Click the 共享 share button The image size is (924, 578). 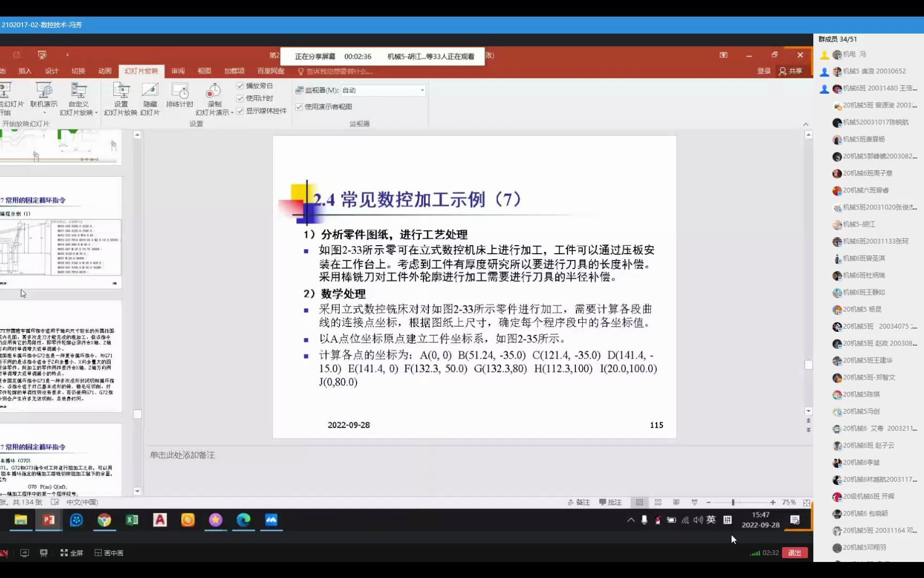tap(791, 71)
